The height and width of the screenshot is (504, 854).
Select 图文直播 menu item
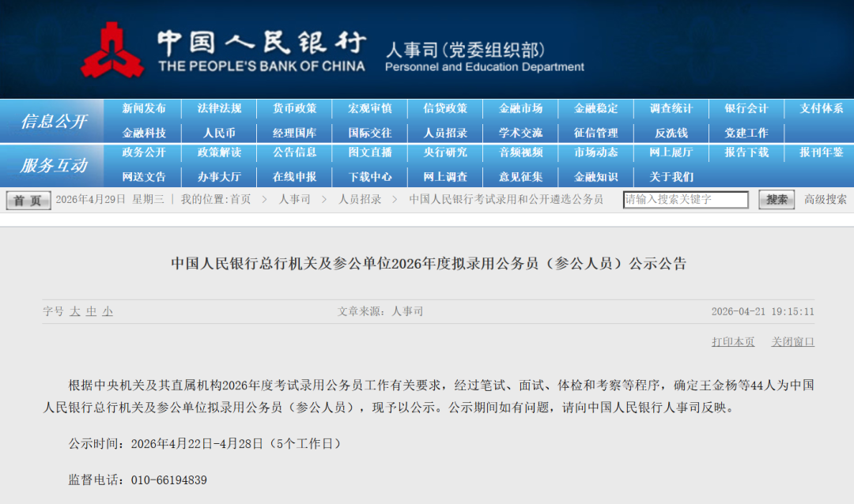tap(370, 152)
